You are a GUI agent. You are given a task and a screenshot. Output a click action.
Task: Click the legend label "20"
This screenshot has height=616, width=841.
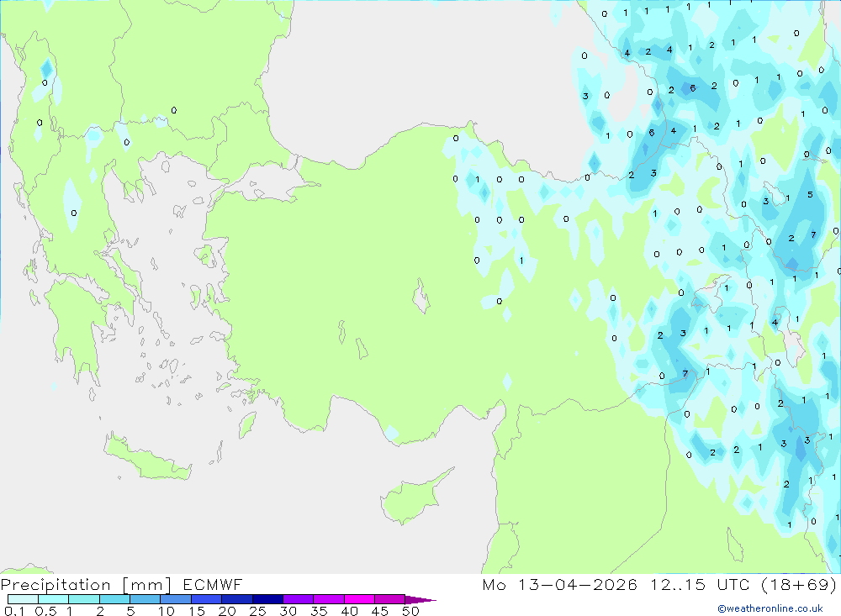[x=227, y=611]
